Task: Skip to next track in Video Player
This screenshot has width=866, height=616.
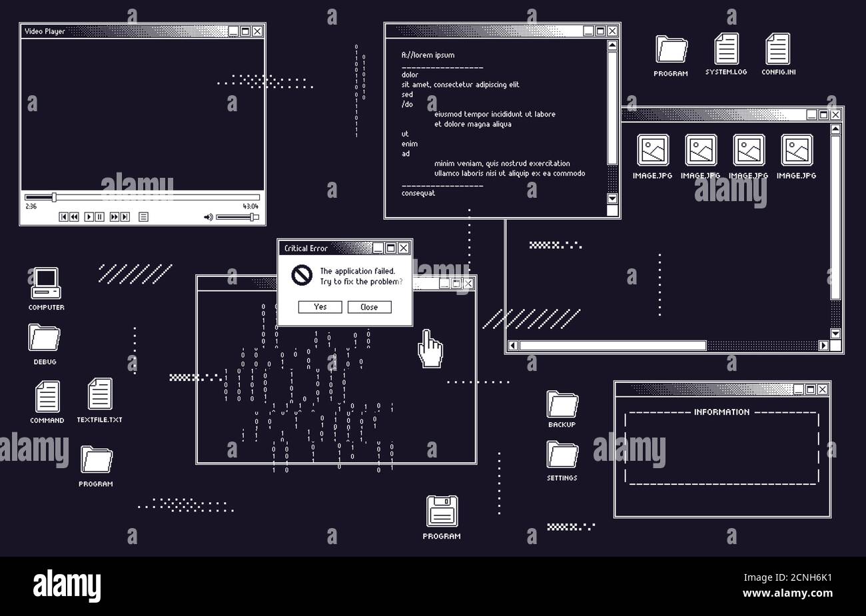Action: click(125, 217)
